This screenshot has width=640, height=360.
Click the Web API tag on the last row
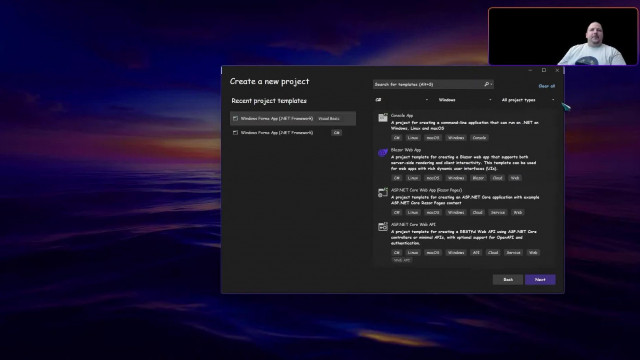click(x=401, y=260)
